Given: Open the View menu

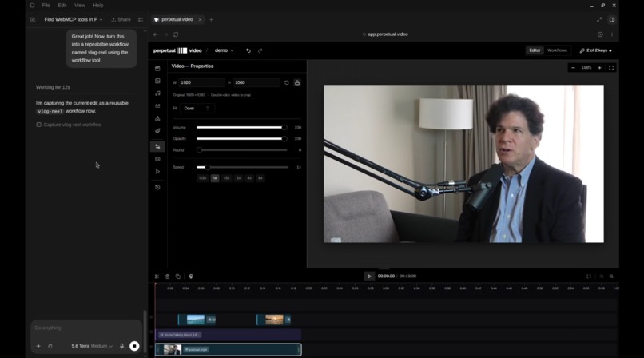Looking at the screenshot, I should (x=80, y=6).
